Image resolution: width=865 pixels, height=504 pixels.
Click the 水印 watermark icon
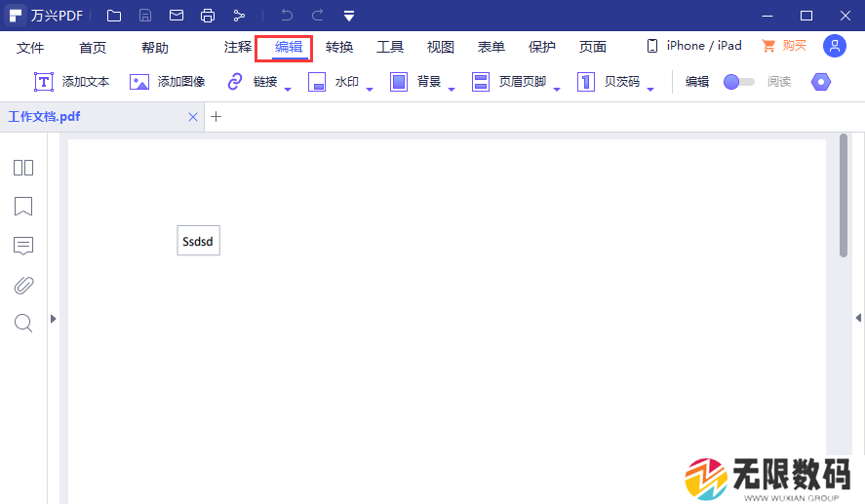(317, 82)
